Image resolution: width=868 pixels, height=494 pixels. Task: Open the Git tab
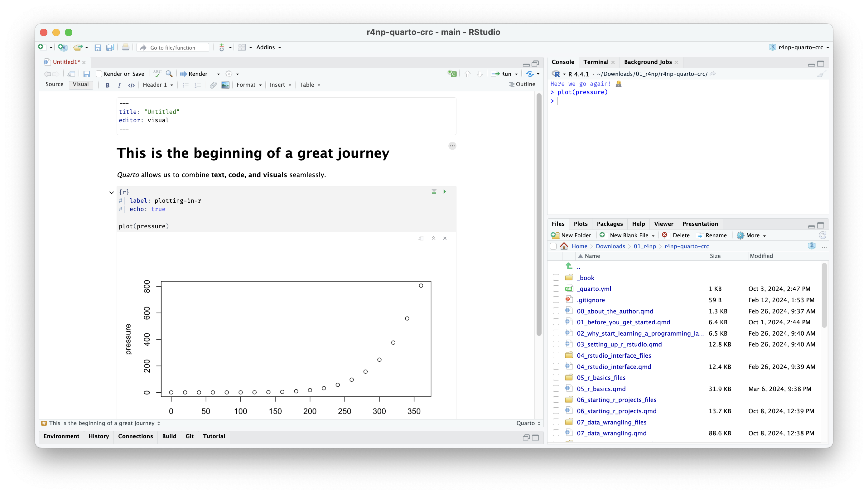point(190,436)
